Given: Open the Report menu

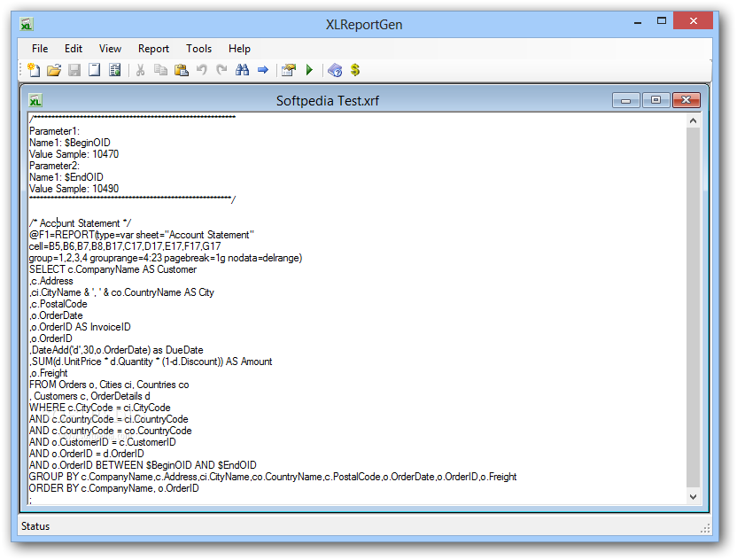Looking at the screenshot, I should click(x=153, y=49).
